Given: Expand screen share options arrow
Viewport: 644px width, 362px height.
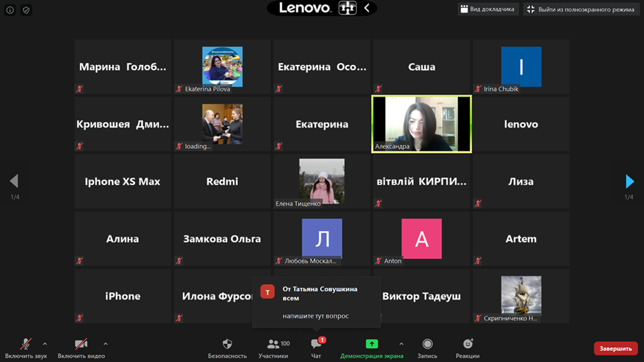Looking at the screenshot, I should click(401, 344).
